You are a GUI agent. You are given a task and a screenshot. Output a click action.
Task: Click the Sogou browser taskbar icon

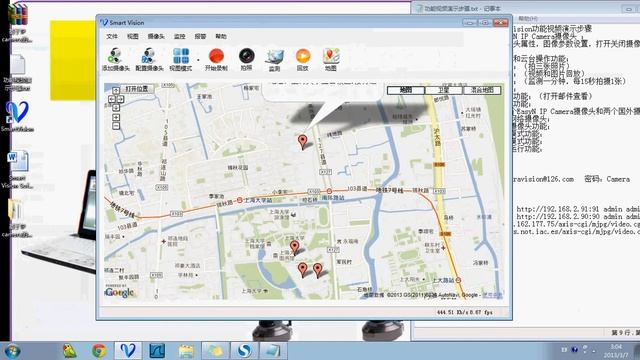pyautogui.click(x=244, y=351)
